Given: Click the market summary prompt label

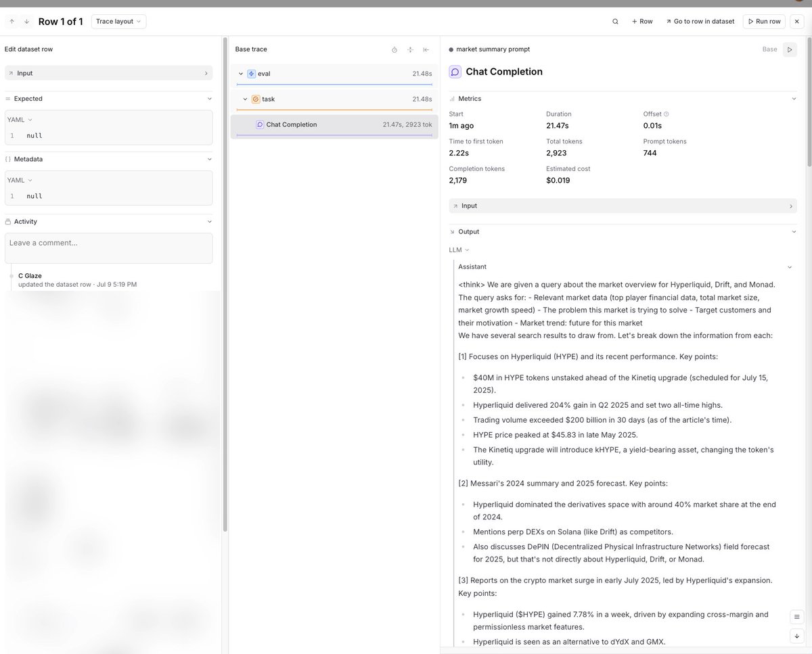Looking at the screenshot, I should [x=493, y=49].
